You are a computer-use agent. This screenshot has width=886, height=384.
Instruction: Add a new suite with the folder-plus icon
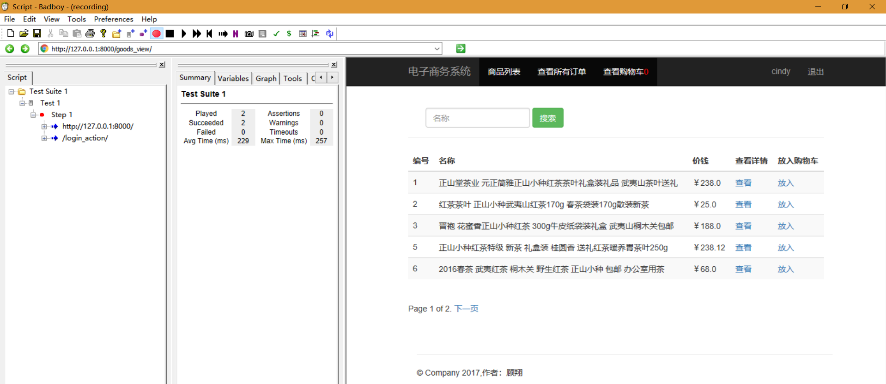116,34
